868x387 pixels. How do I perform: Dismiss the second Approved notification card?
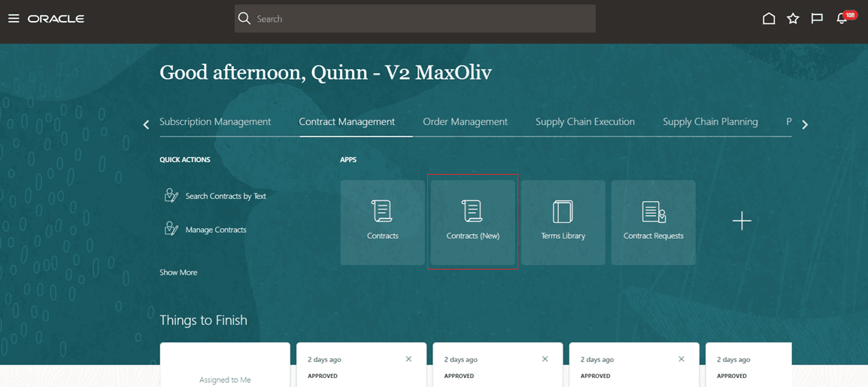(545, 359)
